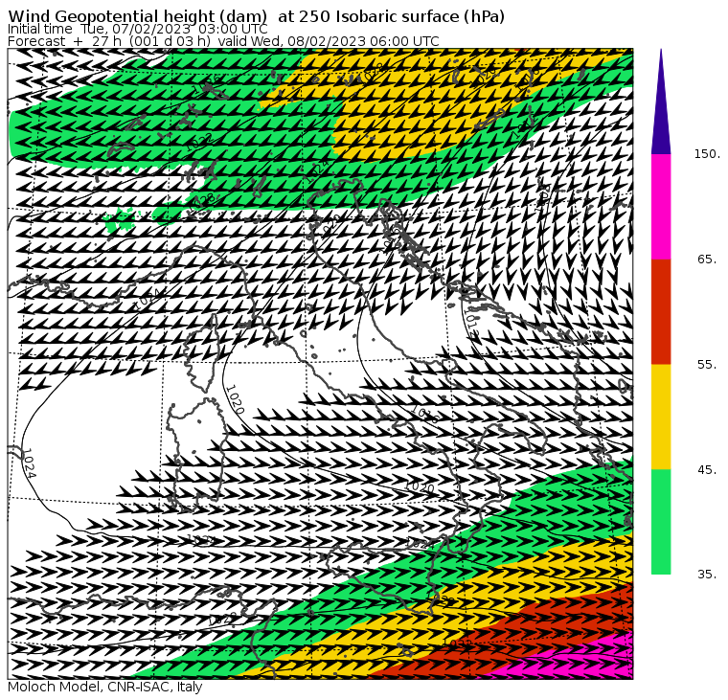This screenshot has width=728, height=700.
Task: Click the legend value '65.'
Action: click(x=707, y=260)
